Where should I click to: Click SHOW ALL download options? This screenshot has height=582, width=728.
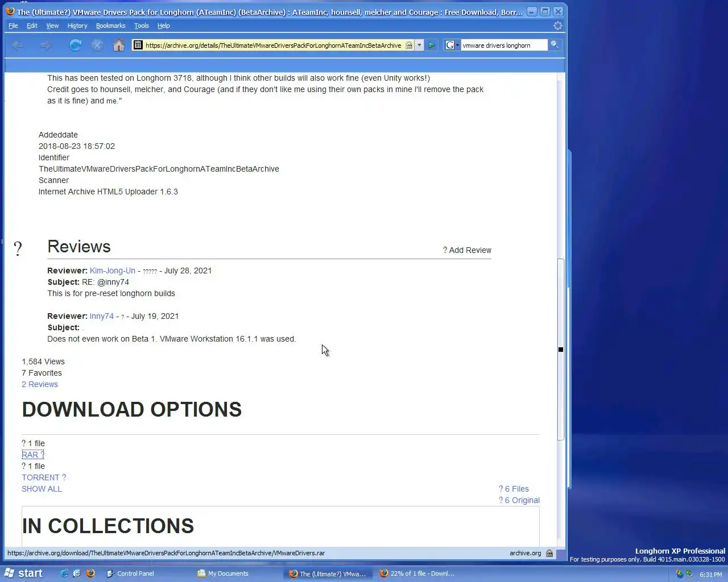42,489
